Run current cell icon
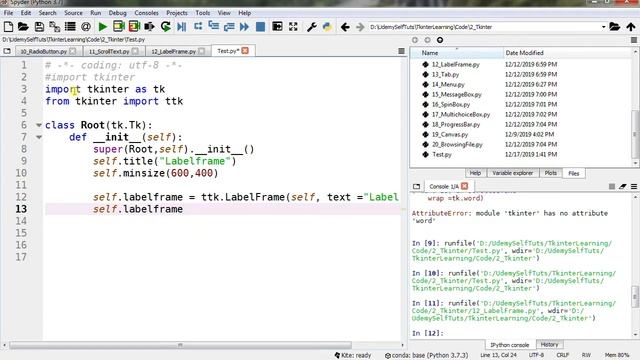Image resolution: width=640 pixels, height=360 pixels. coord(118,27)
